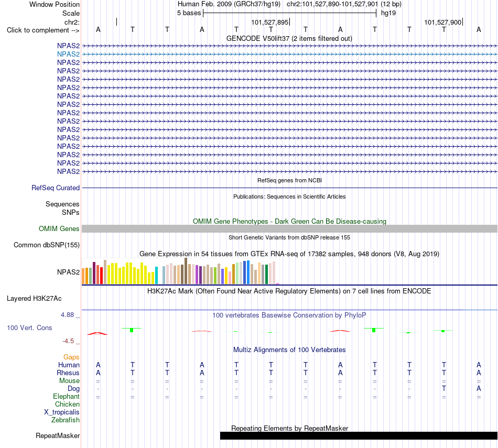This screenshot has width=498, height=448.
Task: Open the H3K27Ac Mark track title
Action: coord(289,291)
